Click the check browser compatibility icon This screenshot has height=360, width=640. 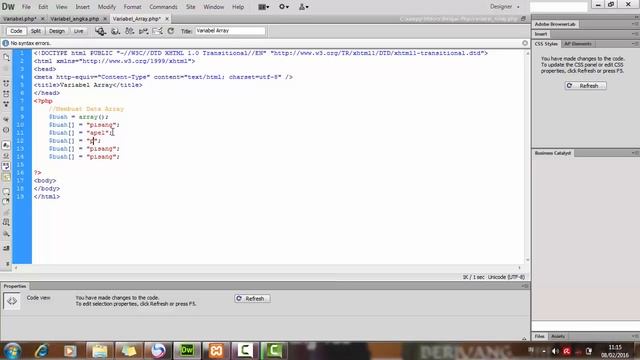tap(143, 31)
